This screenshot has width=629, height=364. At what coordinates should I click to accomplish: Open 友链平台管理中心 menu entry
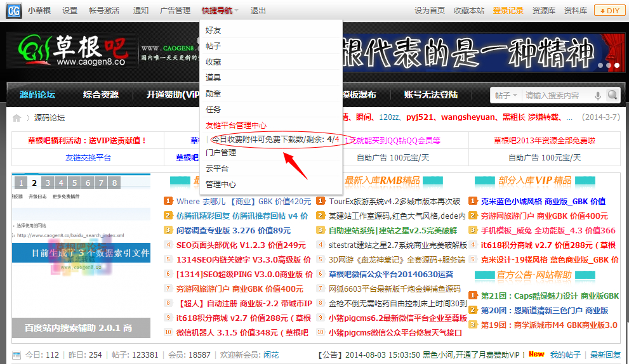236,125
